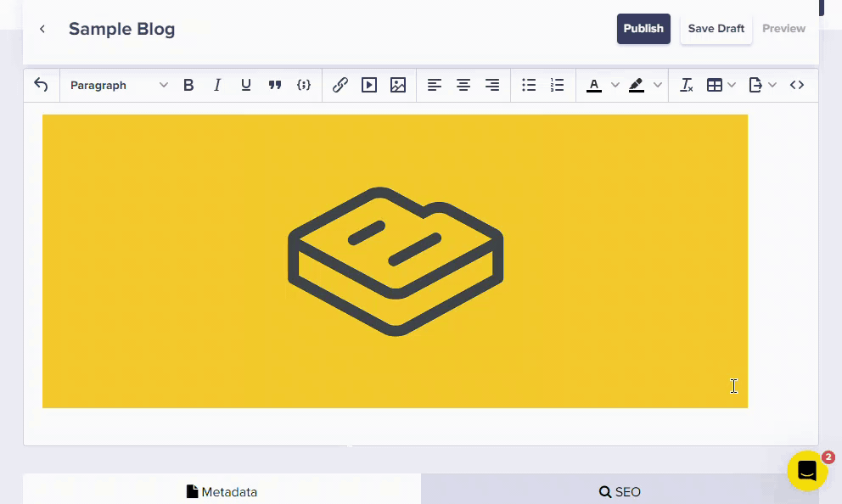The image size is (842, 504).
Task: Insert a block quote
Action: [x=275, y=85]
